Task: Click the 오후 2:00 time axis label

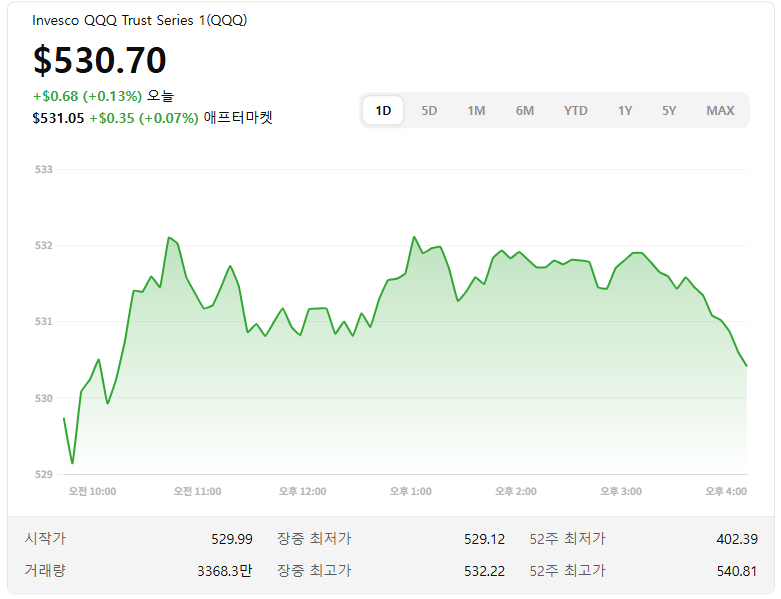Action: pyautogui.click(x=516, y=491)
